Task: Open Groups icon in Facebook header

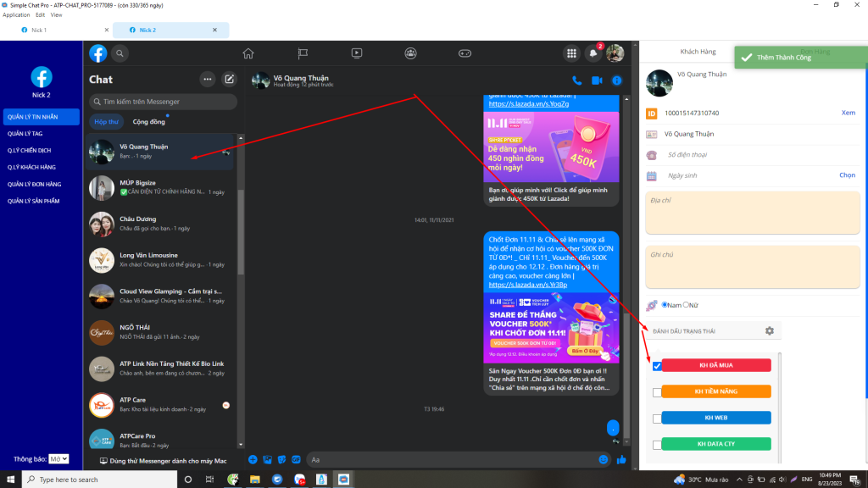Action: (410, 53)
